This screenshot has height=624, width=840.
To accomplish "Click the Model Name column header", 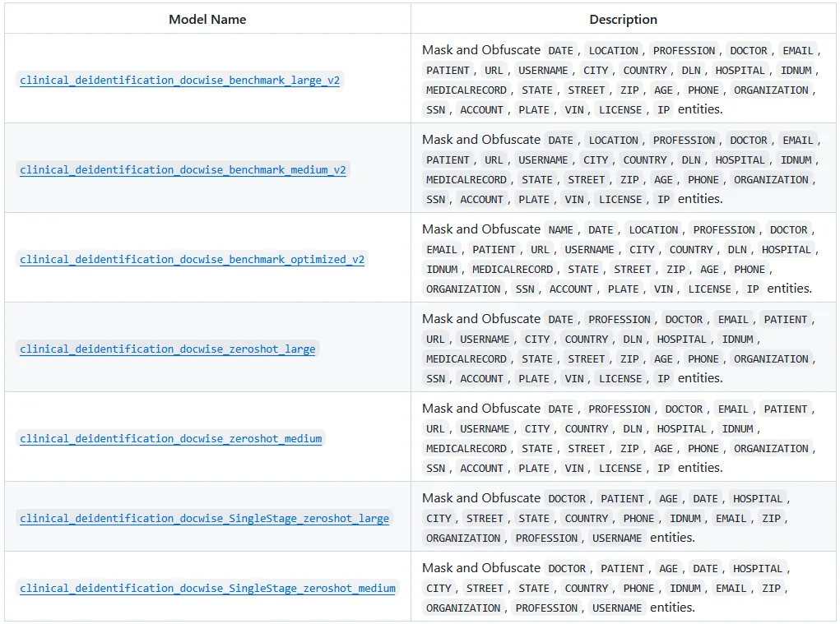I will [x=207, y=19].
